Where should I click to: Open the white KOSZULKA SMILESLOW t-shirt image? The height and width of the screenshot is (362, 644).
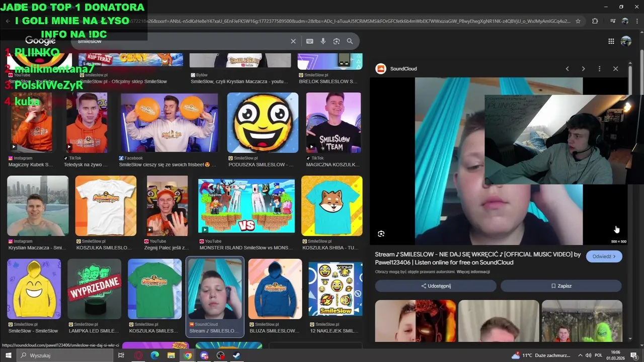(x=106, y=206)
